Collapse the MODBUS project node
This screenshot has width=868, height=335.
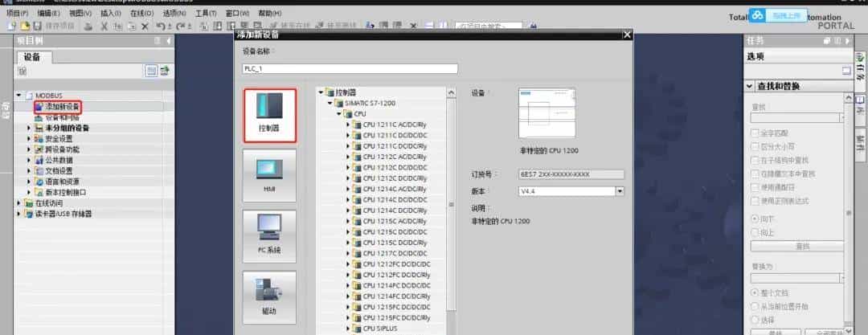click(x=18, y=96)
